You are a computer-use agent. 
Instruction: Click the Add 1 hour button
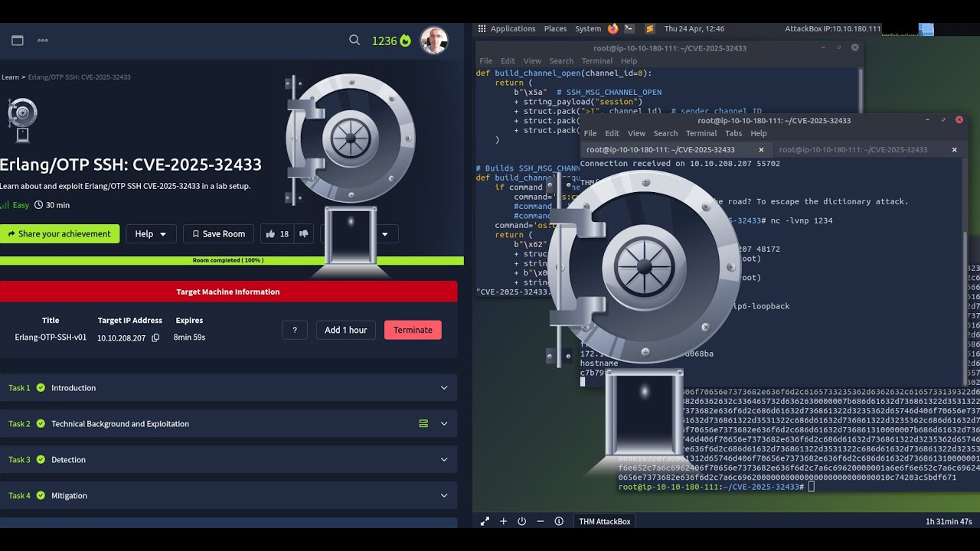pos(345,330)
